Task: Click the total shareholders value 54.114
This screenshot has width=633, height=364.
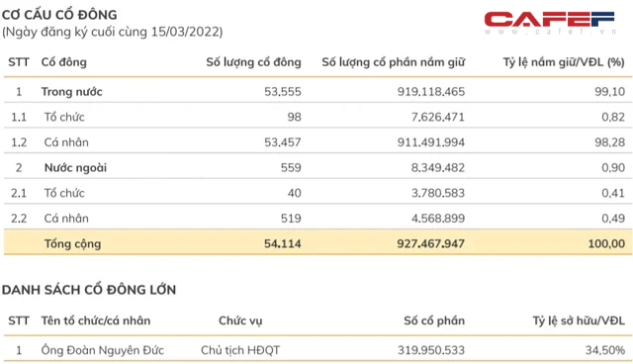Action: point(283,243)
